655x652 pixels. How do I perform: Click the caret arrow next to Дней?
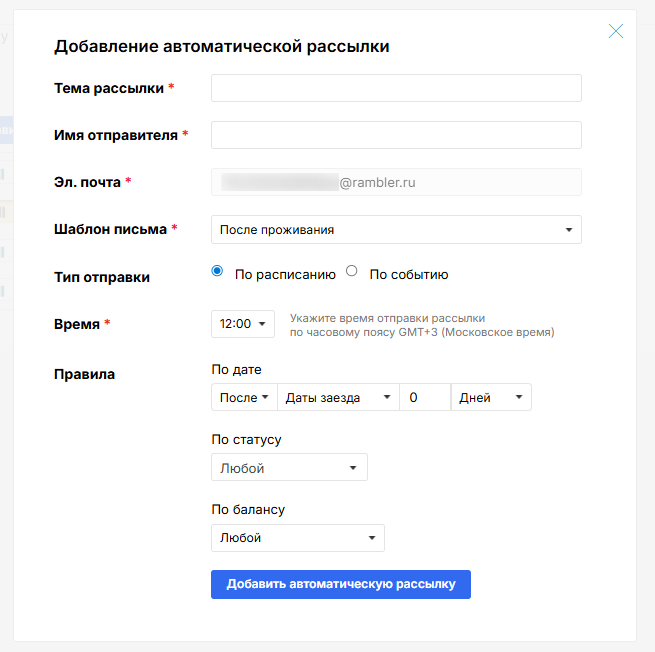[x=519, y=397]
